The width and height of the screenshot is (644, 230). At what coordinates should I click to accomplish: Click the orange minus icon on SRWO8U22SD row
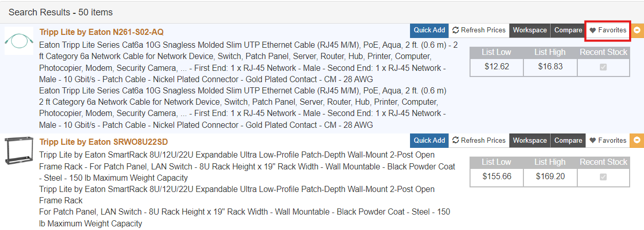637,140
